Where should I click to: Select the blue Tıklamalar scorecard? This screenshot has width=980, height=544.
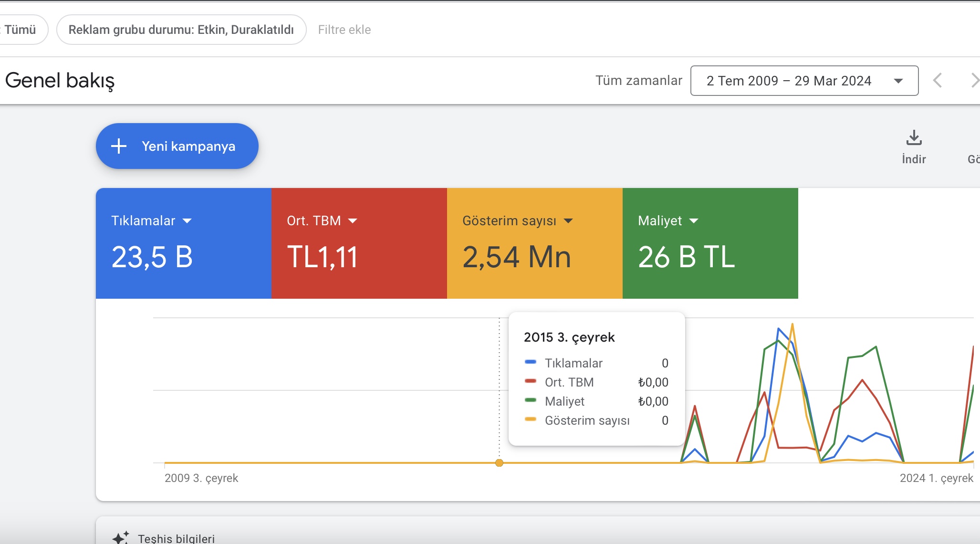click(x=184, y=243)
